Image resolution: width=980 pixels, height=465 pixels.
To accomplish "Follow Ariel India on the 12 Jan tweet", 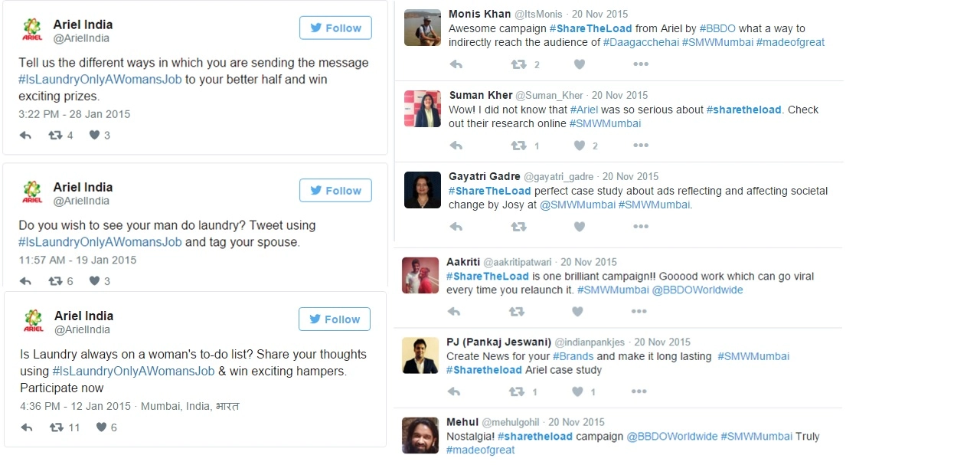I will pos(335,319).
